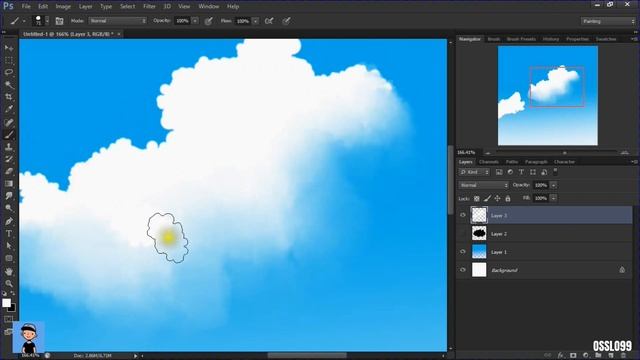Select the Brush tool in the toolbox
The height and width of the screenshot is (360, 640).
tap(9, 134)
